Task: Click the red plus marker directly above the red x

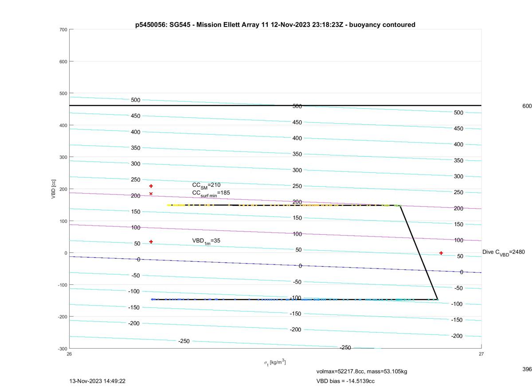Action: point(151,186)
